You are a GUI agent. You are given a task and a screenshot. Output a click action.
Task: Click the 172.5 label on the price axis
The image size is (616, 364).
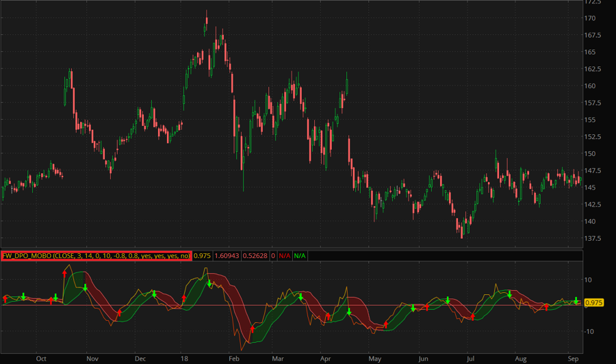coord(593,2)
